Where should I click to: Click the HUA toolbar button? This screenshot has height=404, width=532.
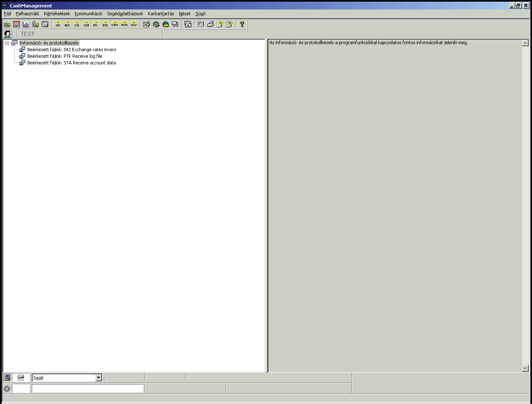click(124, 24)
